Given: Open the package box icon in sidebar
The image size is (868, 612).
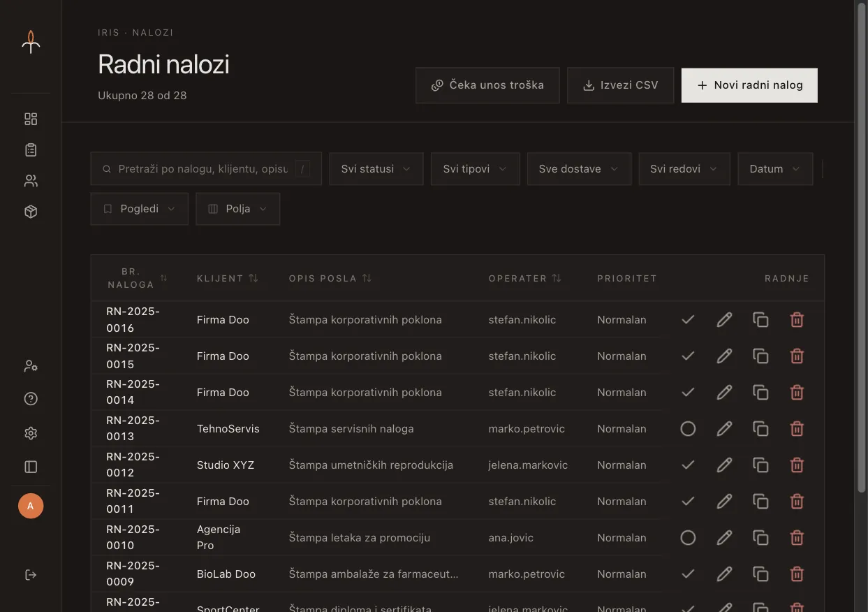Looking at the screenshot, I should pos(31,212).
